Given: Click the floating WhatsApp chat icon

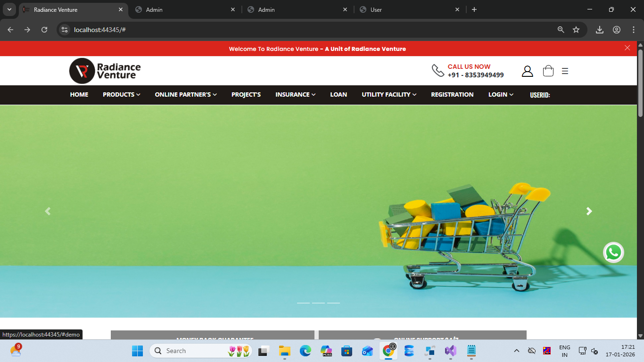Looking at the screenshot, I should (613, 253).
